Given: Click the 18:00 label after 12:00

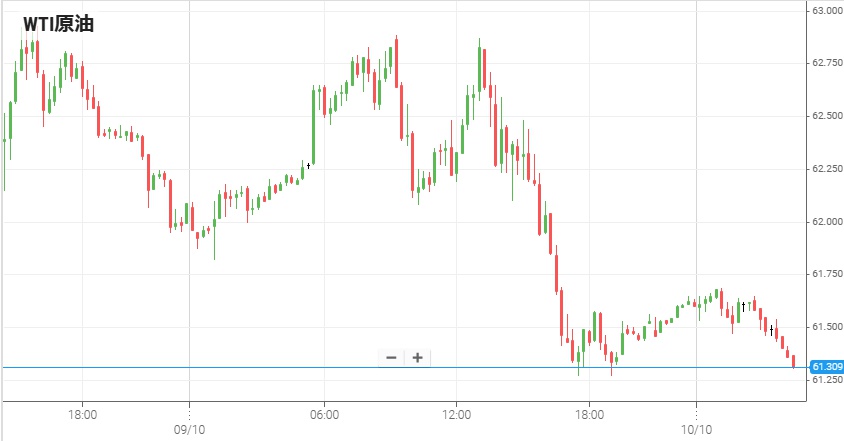Looking at the screenshot, I should coord(588,413).
